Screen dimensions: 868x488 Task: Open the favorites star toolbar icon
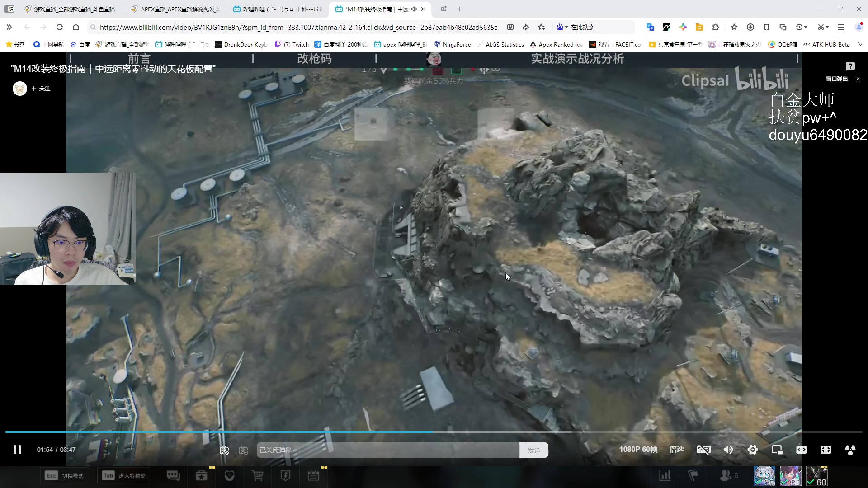pos(734,27)
